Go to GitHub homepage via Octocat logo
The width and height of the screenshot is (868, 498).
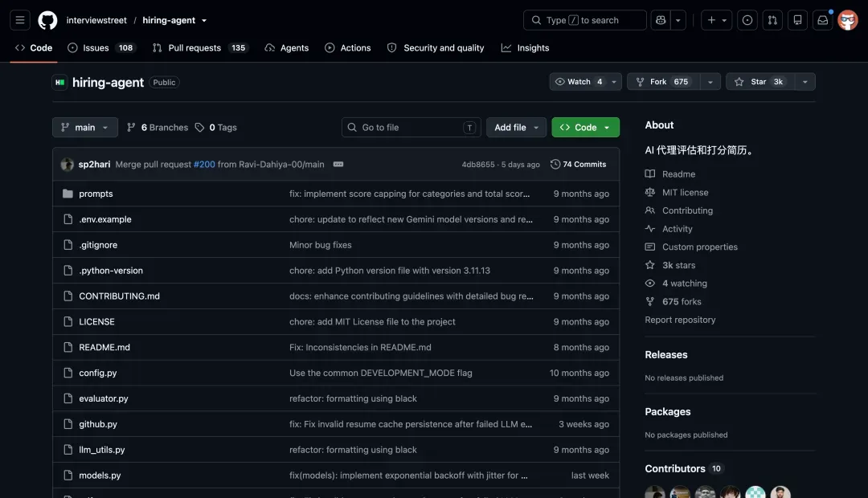(x=47, y=20)
